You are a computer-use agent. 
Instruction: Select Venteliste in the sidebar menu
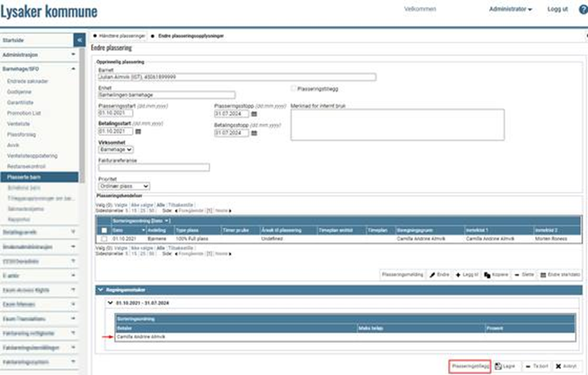[x=18, y=124]
